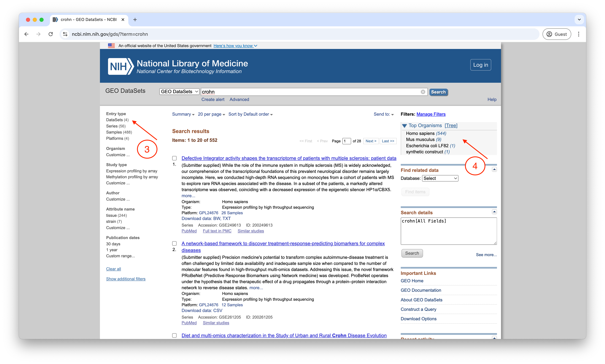Open Find related data Database select

440,178
